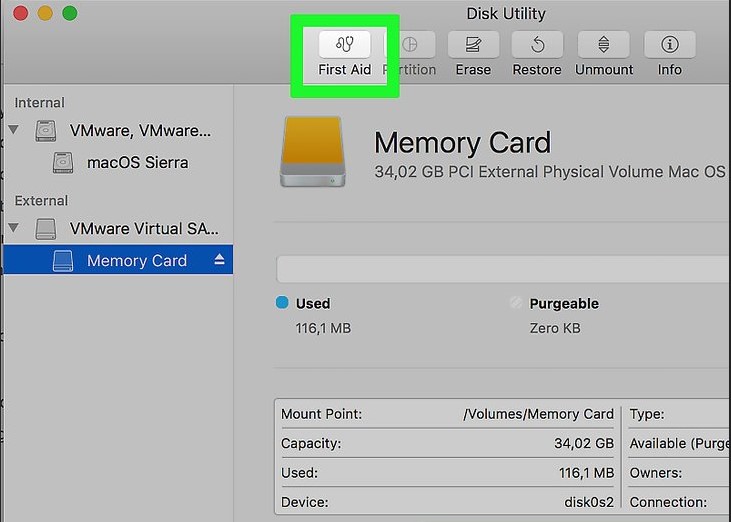731x522 pixels.
Task: Click the Memory Card sidebar drive icon
Action: point(62,261)
